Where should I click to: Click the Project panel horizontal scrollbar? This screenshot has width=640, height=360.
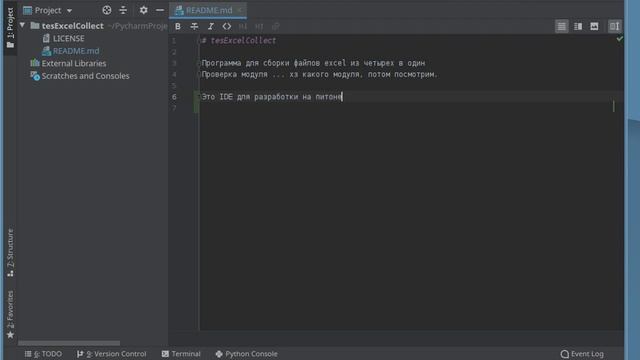tap(69, 343)
